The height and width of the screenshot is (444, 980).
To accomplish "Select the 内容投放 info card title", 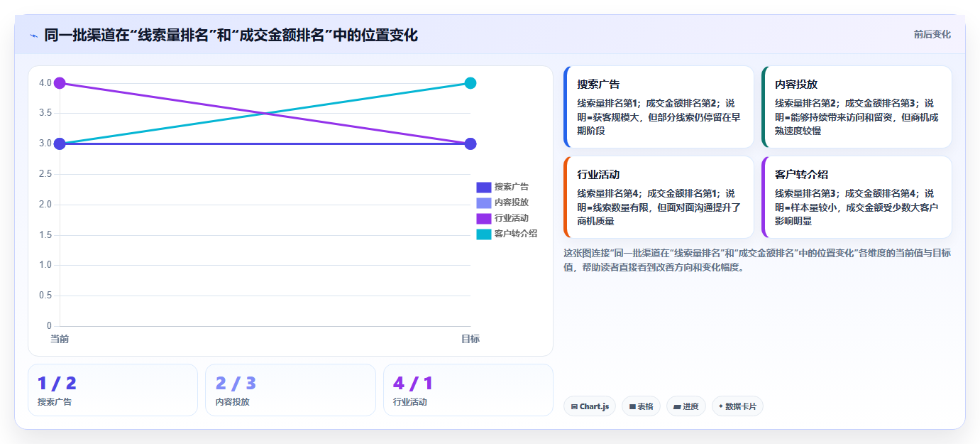I will [796, 85].
